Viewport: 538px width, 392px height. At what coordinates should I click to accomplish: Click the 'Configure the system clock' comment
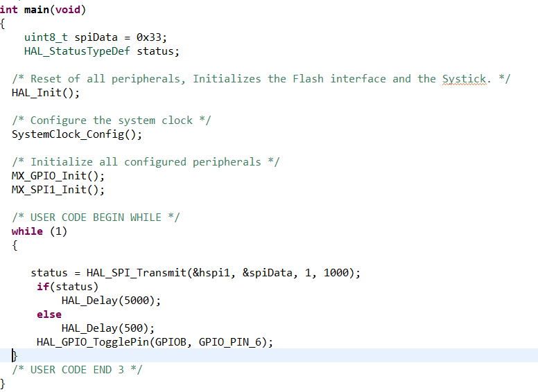click(x=112, y=121)
